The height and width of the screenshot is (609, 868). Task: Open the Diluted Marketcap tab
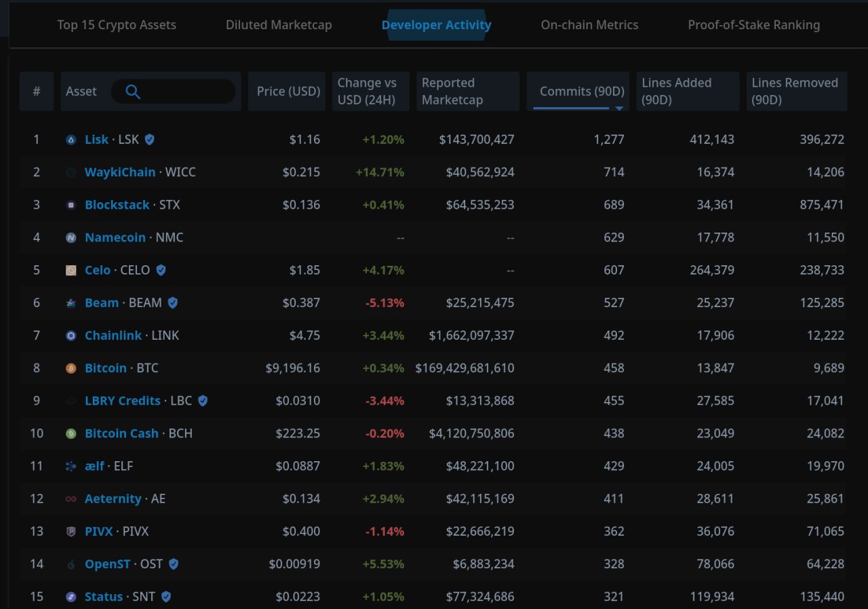279,25
